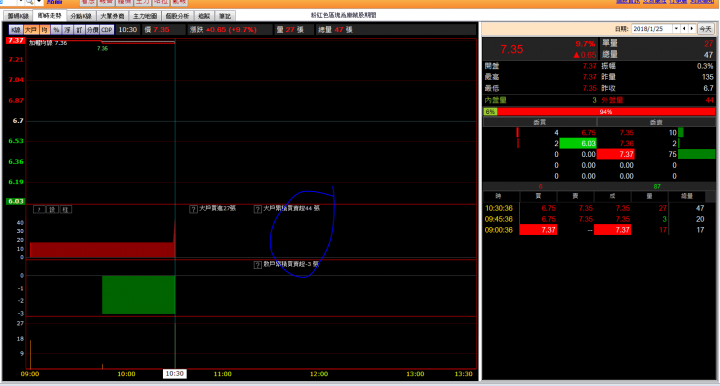Click the 94% outer volume ratio bar
Screen dimensions: 720x386
point(606,112)
